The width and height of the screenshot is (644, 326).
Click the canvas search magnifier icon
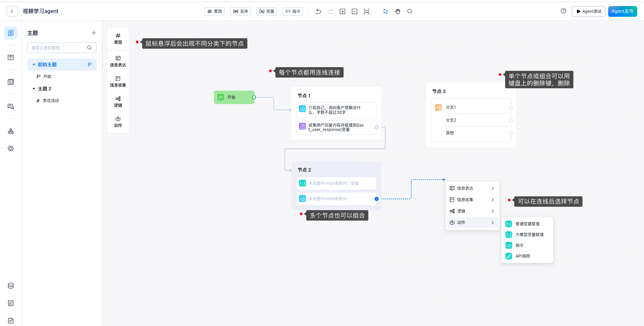410,11
